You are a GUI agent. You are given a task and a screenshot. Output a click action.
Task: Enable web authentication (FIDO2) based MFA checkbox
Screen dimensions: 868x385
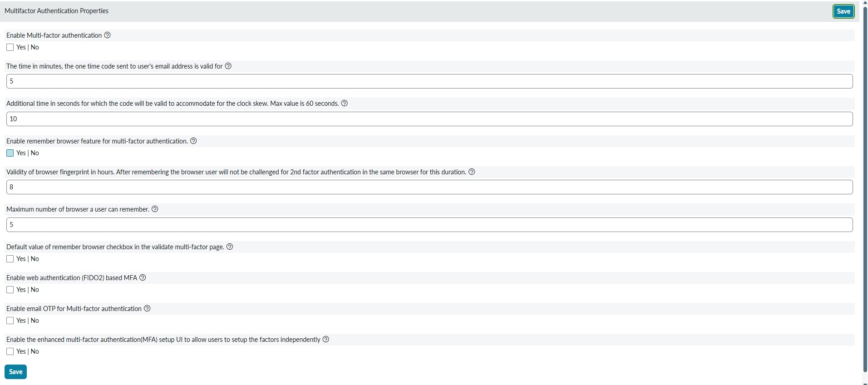pos(10,290)
